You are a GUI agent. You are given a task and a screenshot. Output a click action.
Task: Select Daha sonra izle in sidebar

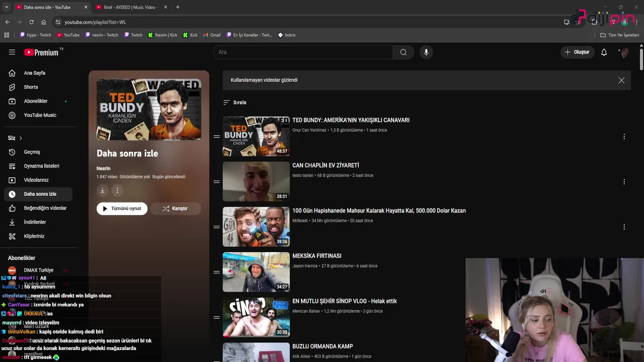pyautogui.click(x=38, y=194)
